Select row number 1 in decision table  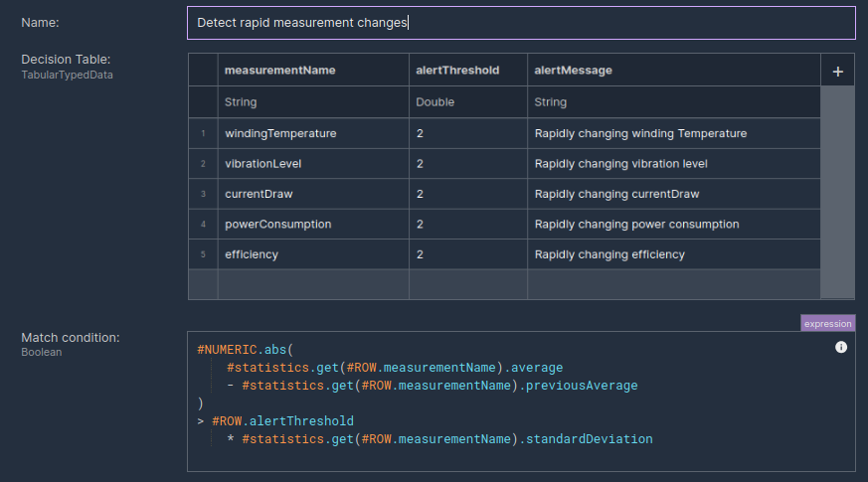pos(203,133)
